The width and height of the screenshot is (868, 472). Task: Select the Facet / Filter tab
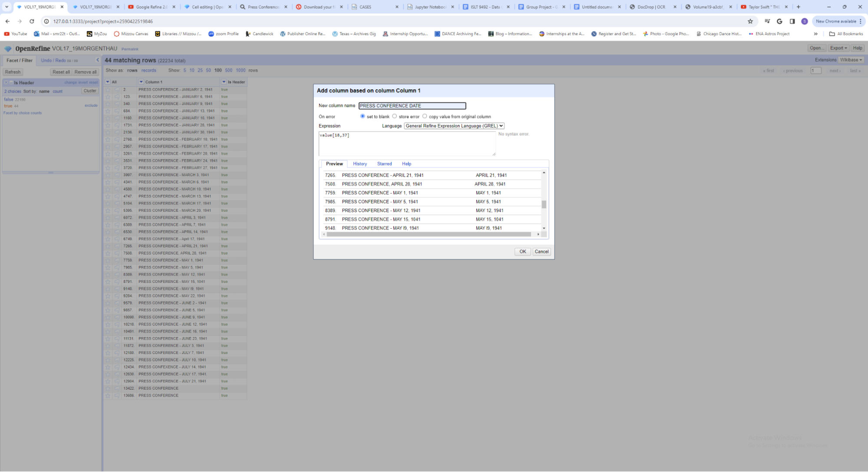pos(20,60)
